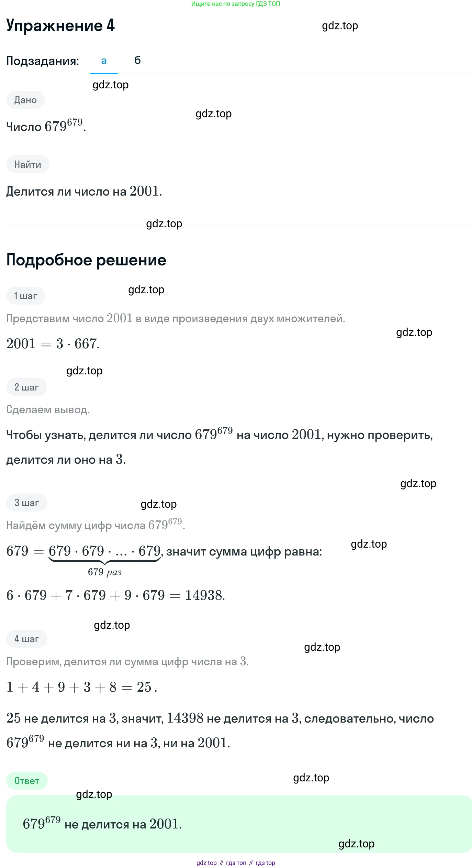
Task: Select the «Дано» label chip
Action: (25, 100)
